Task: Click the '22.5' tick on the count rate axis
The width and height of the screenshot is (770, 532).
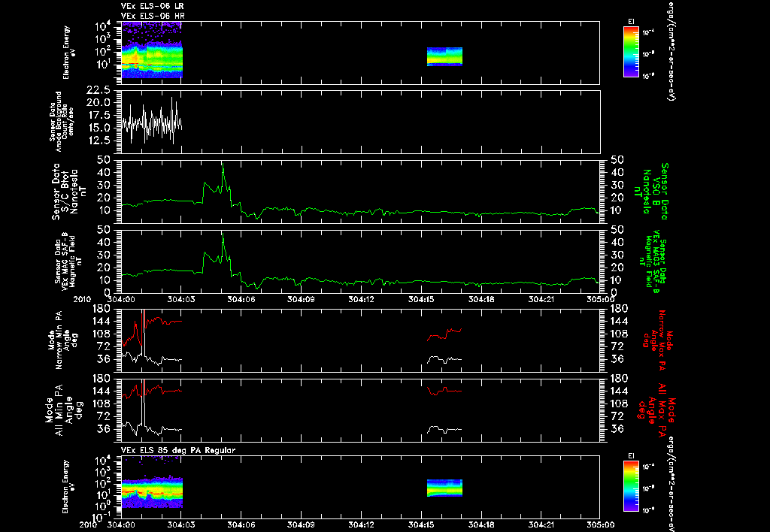Action: 99,90
